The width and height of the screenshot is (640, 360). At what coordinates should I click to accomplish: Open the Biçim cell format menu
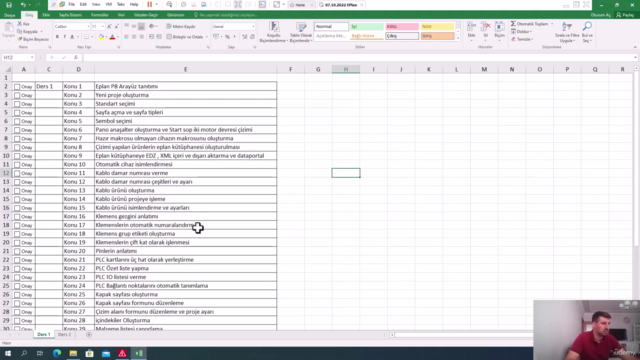pyautogui.click(x=500, y=31)
